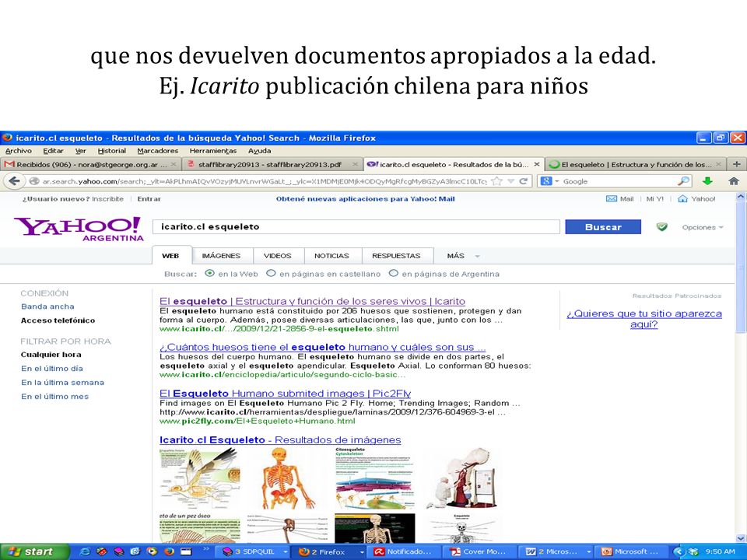The image size is (747, 560).
Task: Switch to the NOTICIAS search tab
Action: (331, 256)
